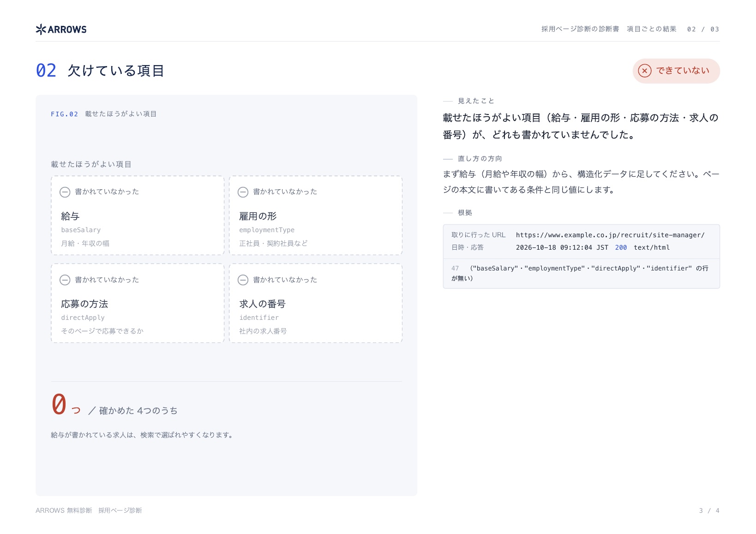Click the 取りに行った URL label

478,235
